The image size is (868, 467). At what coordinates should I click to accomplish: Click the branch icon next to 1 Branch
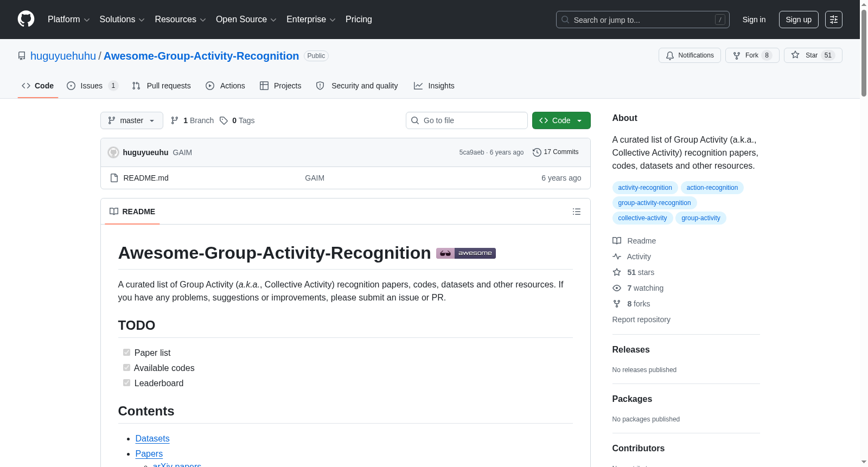pyautogui.click(x=175, y=120)
